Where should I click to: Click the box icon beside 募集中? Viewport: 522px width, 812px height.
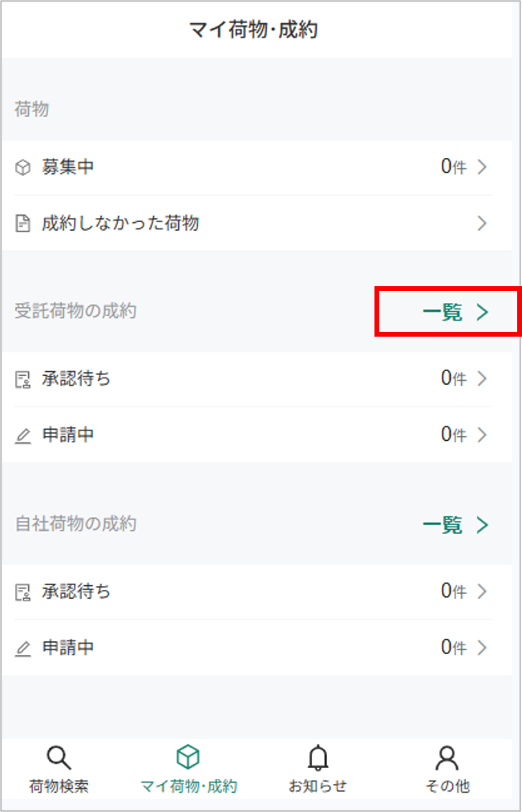tap(22, 168)
